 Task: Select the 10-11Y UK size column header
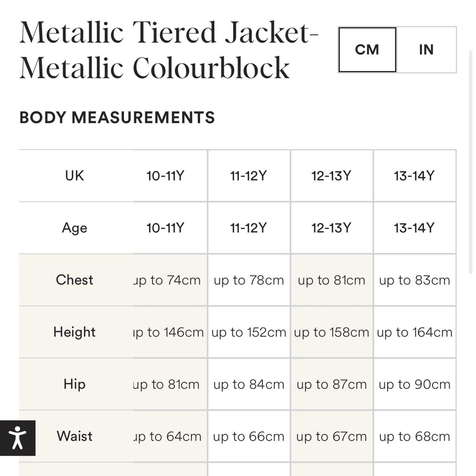tap(165, 176)
